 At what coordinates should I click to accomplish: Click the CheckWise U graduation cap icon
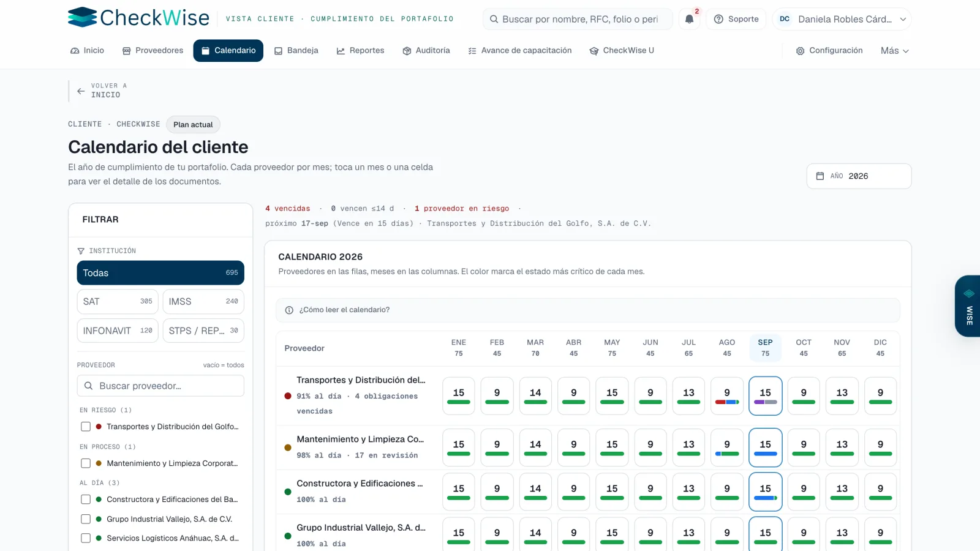[594, 51]
